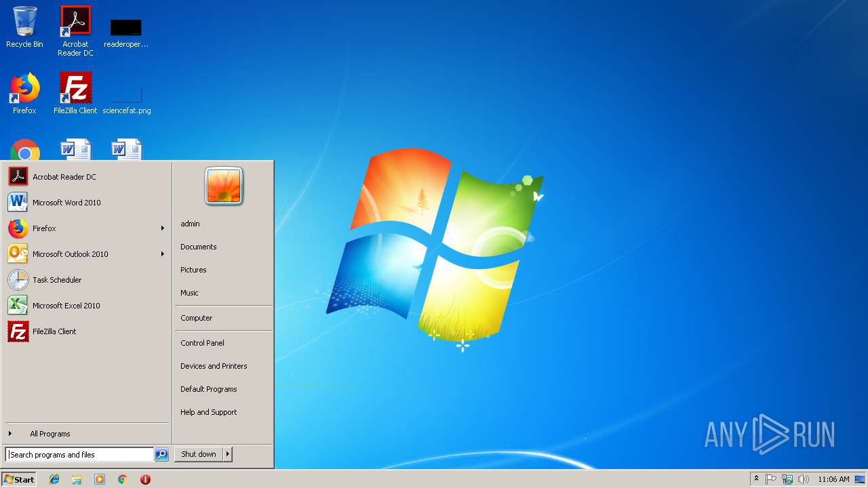The image size is (868, 488).
Task: Open Acrobat Reader DC desktop shortcut
Action: [x=75, y=30]
